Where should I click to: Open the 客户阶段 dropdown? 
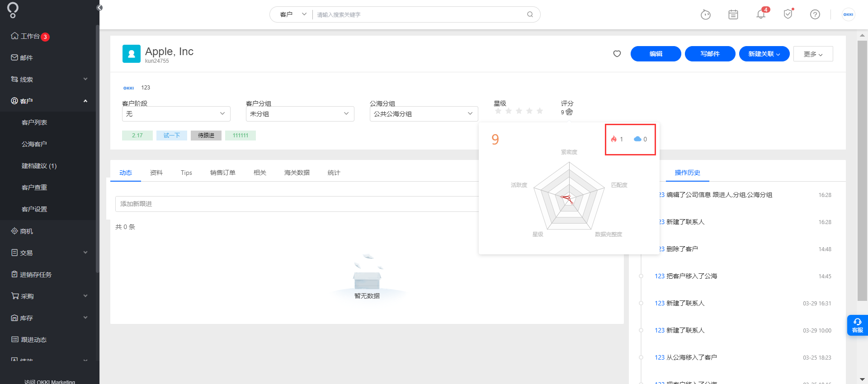(176, 114)
